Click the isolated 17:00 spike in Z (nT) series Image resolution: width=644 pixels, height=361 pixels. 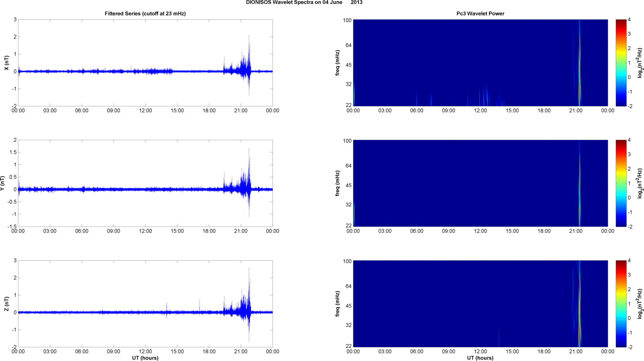[x=199, y=306]
